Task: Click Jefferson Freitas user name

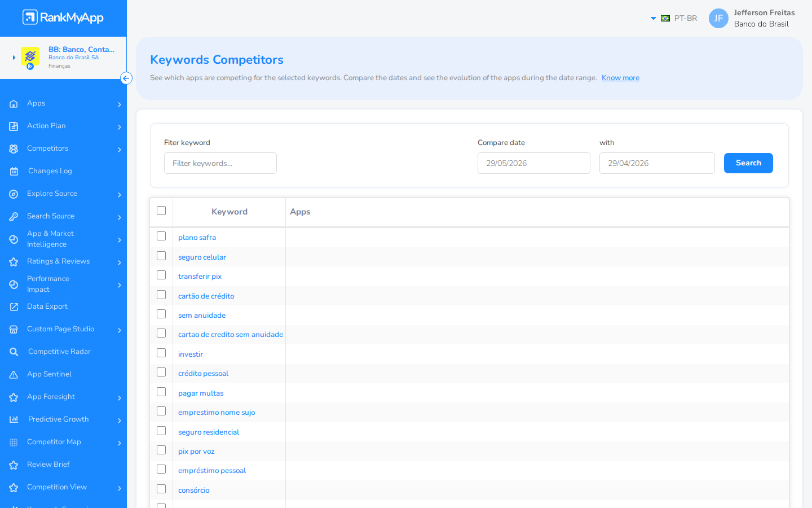Action: click(x=764, y=13)
